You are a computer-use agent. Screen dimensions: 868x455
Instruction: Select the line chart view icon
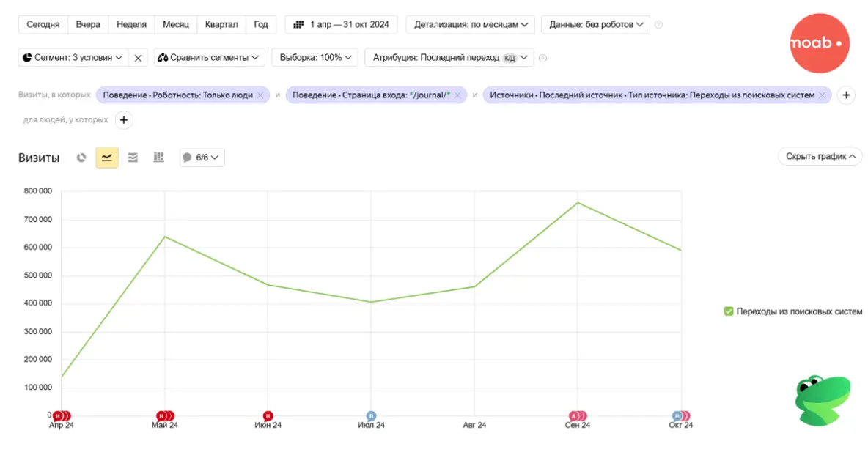(107, 158)
